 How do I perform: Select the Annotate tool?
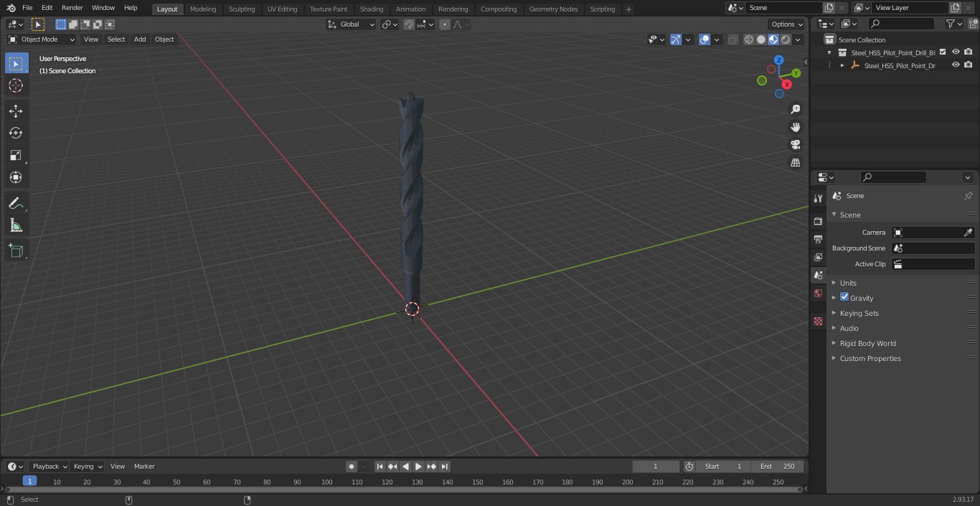(x=16, y=204)
